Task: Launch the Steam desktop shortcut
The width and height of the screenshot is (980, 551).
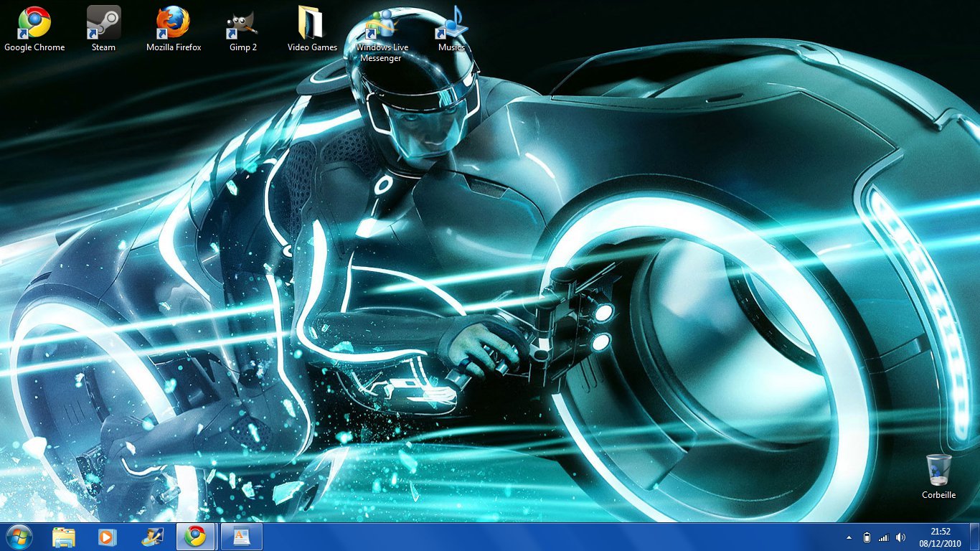Action: (103, 29)
